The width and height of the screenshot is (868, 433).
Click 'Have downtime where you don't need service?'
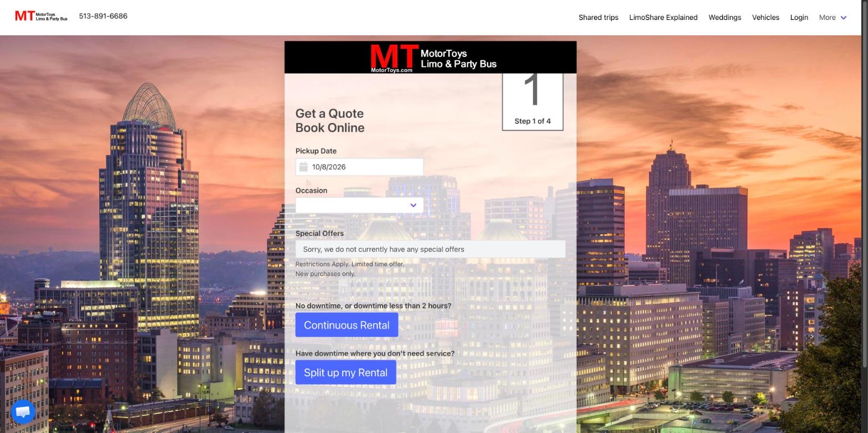click(375, 353)
